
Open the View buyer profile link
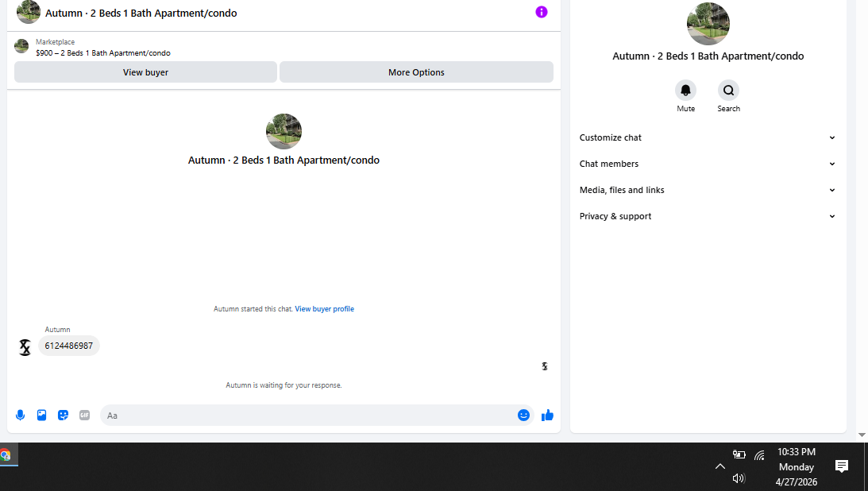click(x=324, y=309)
